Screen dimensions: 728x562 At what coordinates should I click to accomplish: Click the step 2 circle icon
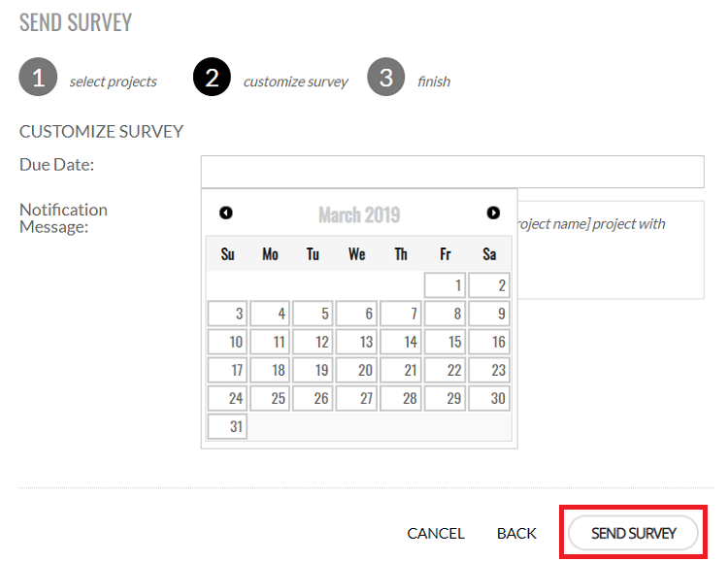[x=213, y=78]
